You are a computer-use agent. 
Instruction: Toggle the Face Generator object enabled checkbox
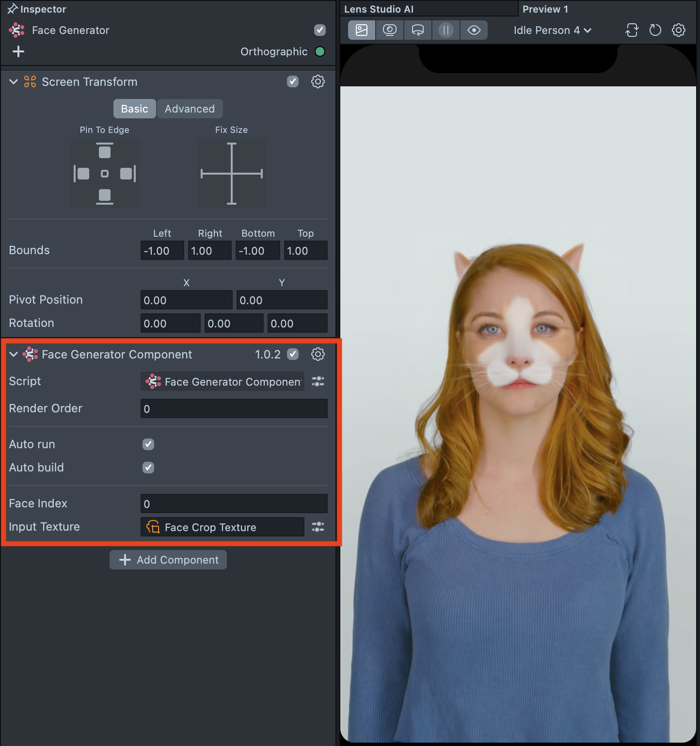click(x=319, y=30)
